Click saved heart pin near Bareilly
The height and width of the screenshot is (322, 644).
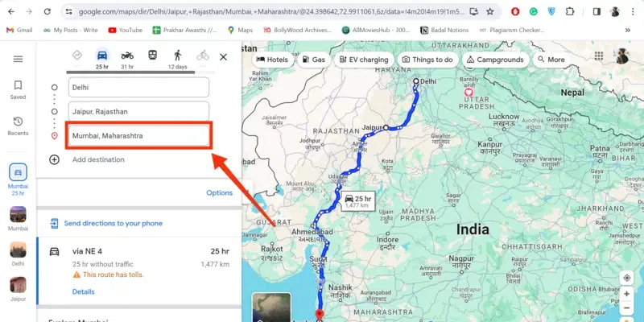click(x=469, y=92)
